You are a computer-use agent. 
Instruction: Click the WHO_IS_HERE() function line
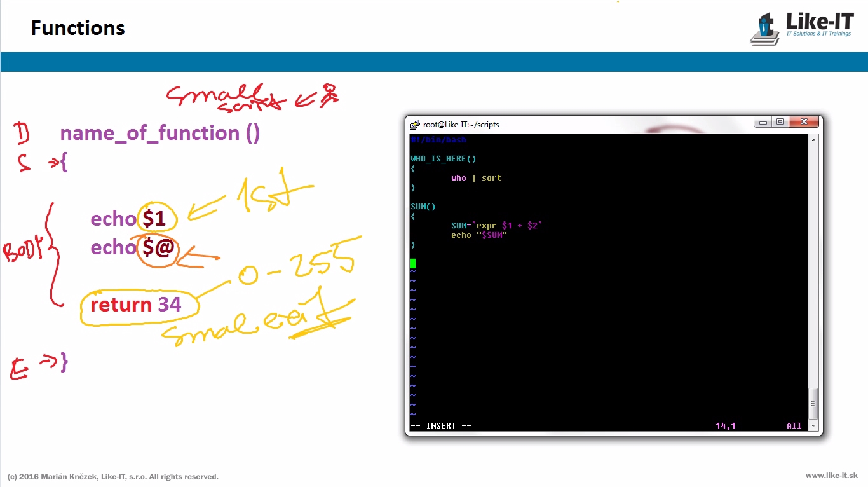point(444,159)
